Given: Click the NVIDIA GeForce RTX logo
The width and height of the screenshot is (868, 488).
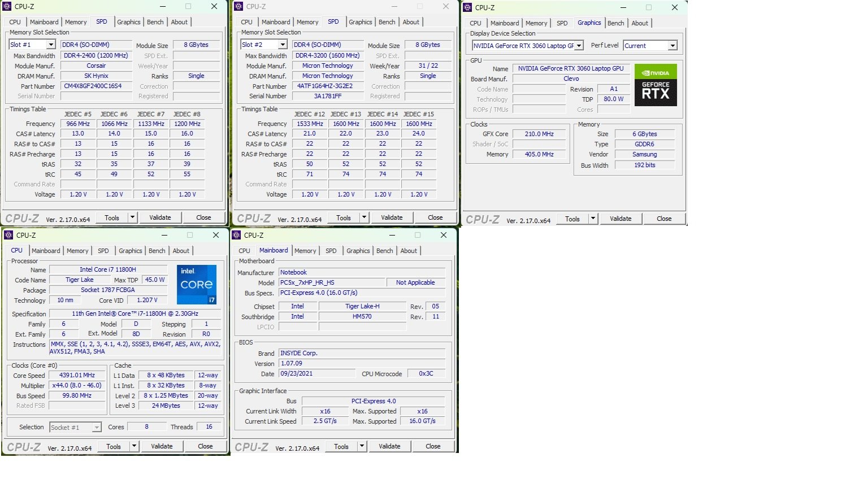Looking at the screenshot, I should (656, 85).
